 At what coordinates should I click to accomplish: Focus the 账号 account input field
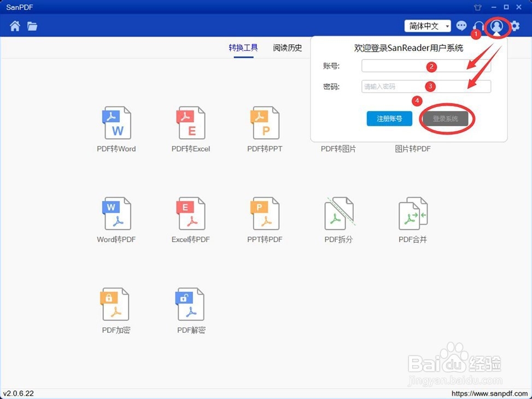coord(426,66)
